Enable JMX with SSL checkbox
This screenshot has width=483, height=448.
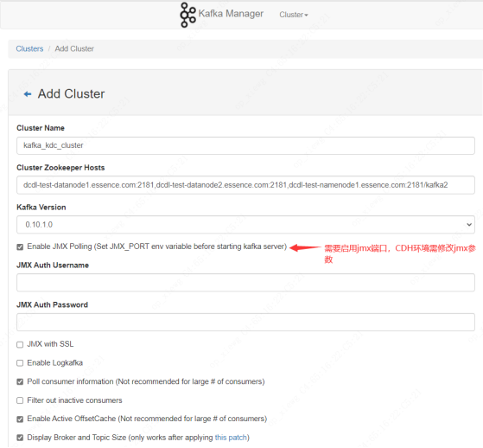click(20, 345)
